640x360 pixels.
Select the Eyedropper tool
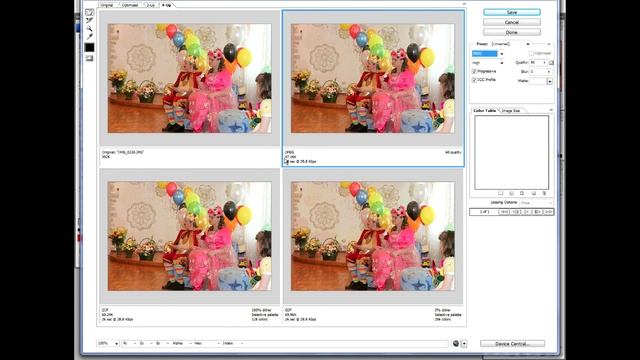89,37
